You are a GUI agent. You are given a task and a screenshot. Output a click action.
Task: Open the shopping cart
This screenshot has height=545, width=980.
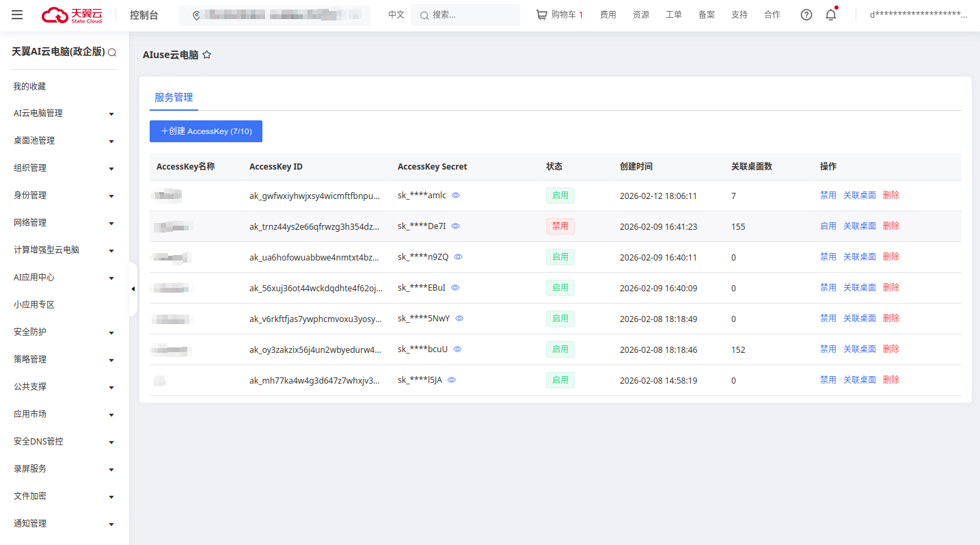click(x=559, y=15)
